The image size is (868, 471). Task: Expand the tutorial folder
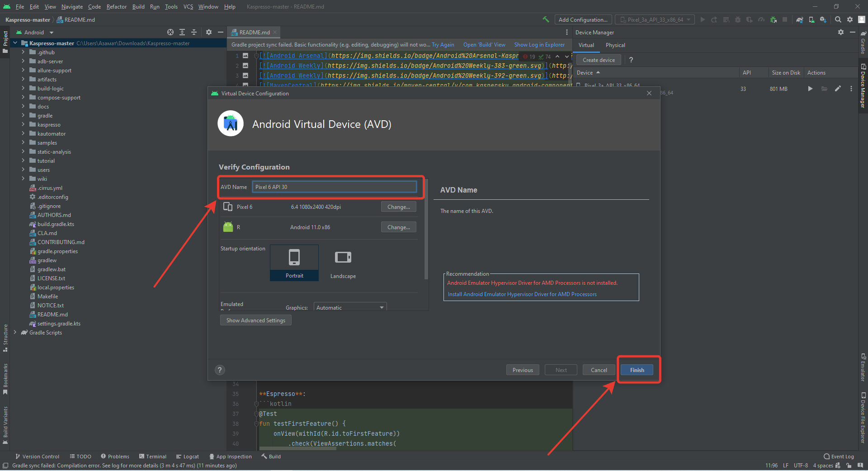tap(23, 160)
